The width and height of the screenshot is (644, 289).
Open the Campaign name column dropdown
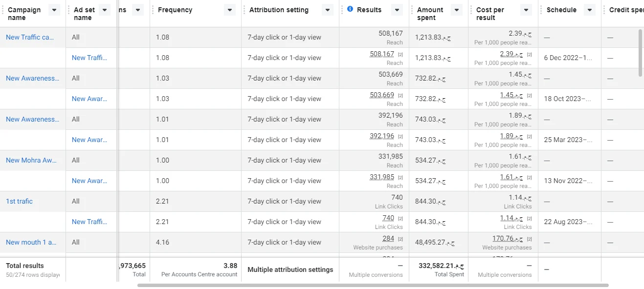(54, 10)
